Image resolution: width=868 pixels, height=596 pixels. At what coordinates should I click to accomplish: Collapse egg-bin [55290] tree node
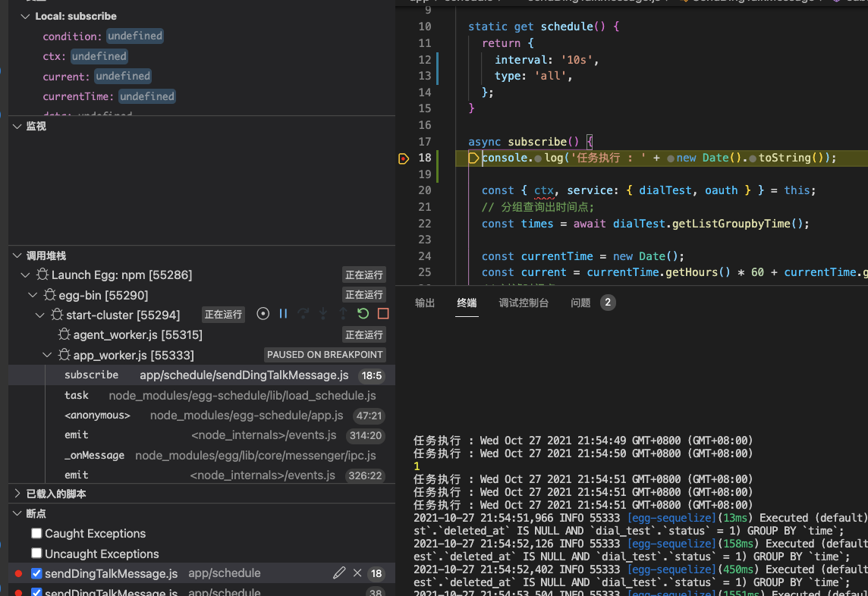(33, 295)
